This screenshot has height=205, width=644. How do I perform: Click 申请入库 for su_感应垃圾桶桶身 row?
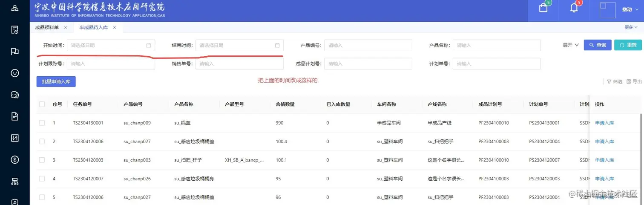[604, 179]
